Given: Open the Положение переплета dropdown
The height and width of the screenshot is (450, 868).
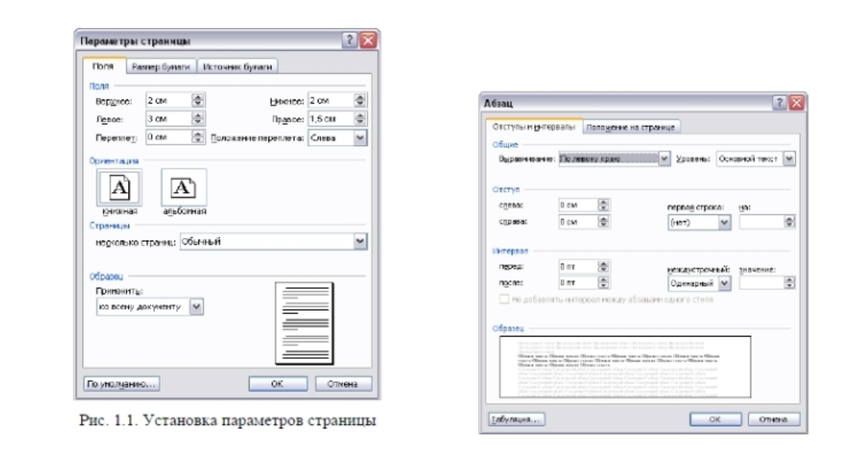Looking at the screenshot, I should click(x=360, y=138).
